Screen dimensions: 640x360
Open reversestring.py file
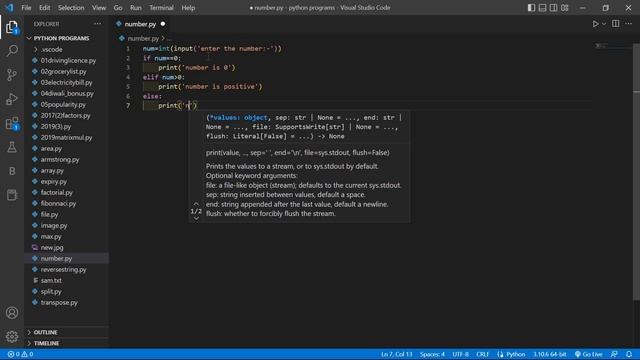pyautogui.click(x=63, y=270)
